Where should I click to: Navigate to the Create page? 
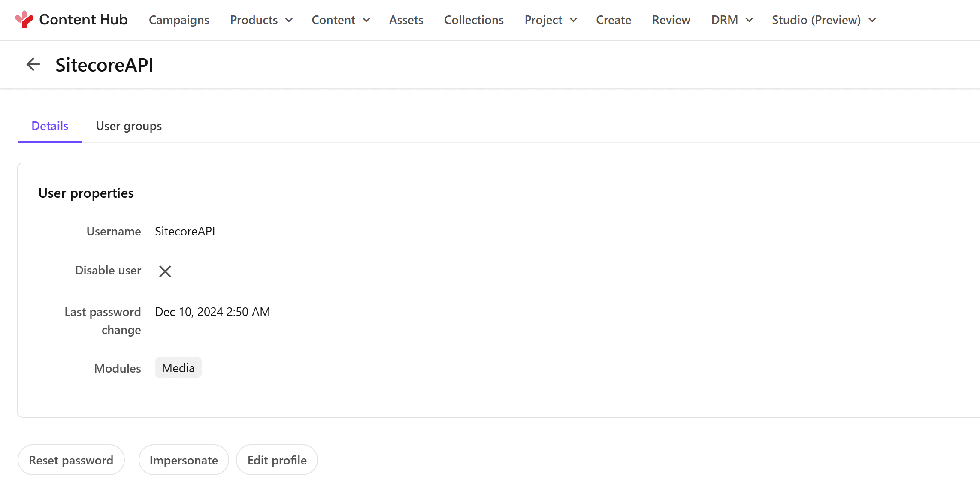click(x=614, y=20)
